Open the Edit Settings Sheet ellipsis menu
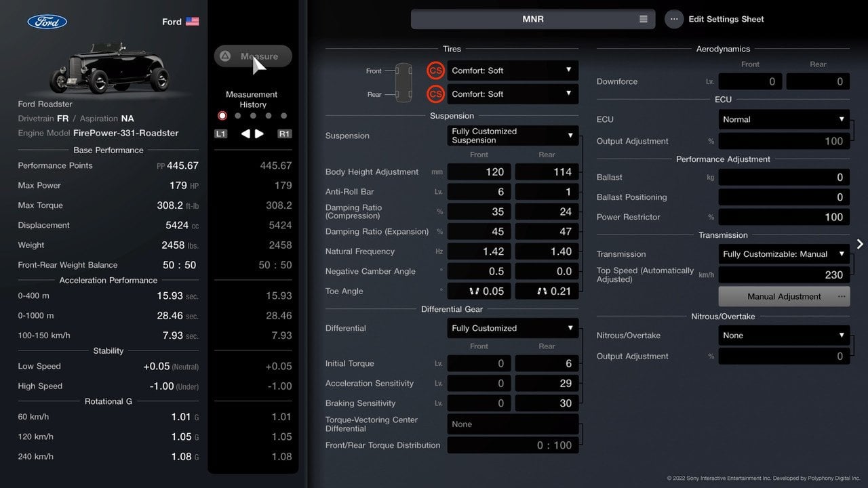The height and width of the screenshot is (488, 868). pos(674,19)
